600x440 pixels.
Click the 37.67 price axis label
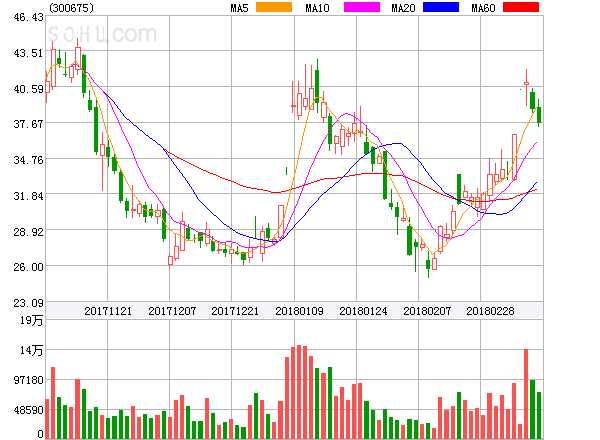click(28, 124)
